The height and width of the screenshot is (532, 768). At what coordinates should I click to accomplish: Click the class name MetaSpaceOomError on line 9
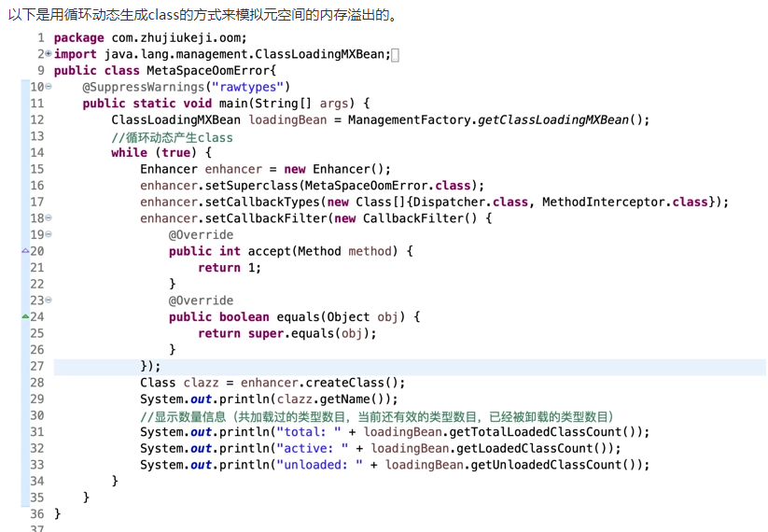pyautogui.click(x=208, y=71)
